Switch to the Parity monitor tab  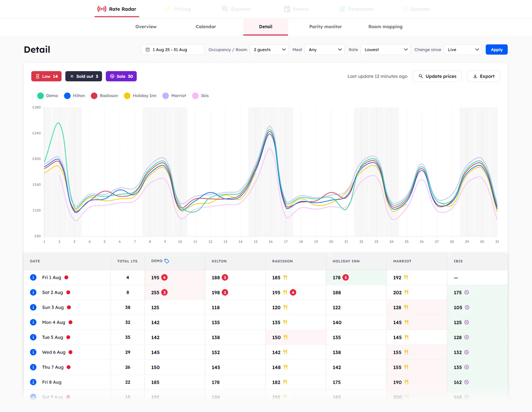point(325,26)
